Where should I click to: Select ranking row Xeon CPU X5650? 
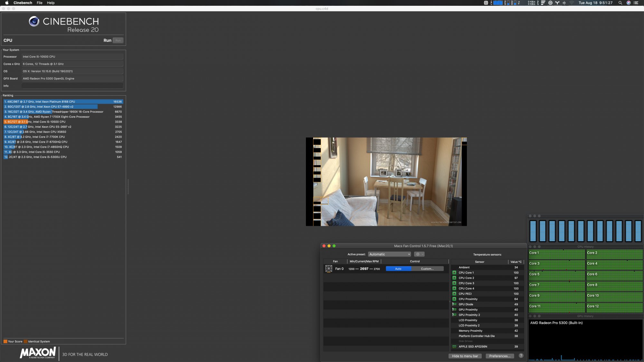point(63,132)
